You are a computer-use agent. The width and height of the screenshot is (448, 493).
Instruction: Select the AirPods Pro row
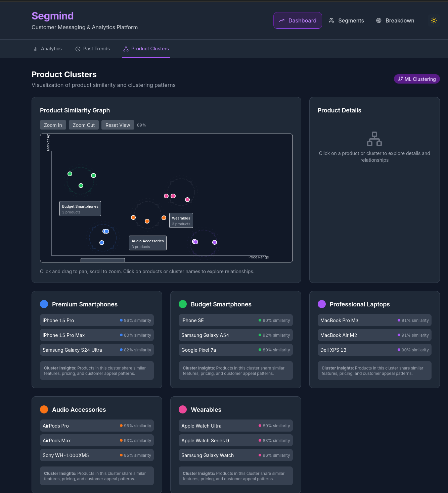point(97,426)
